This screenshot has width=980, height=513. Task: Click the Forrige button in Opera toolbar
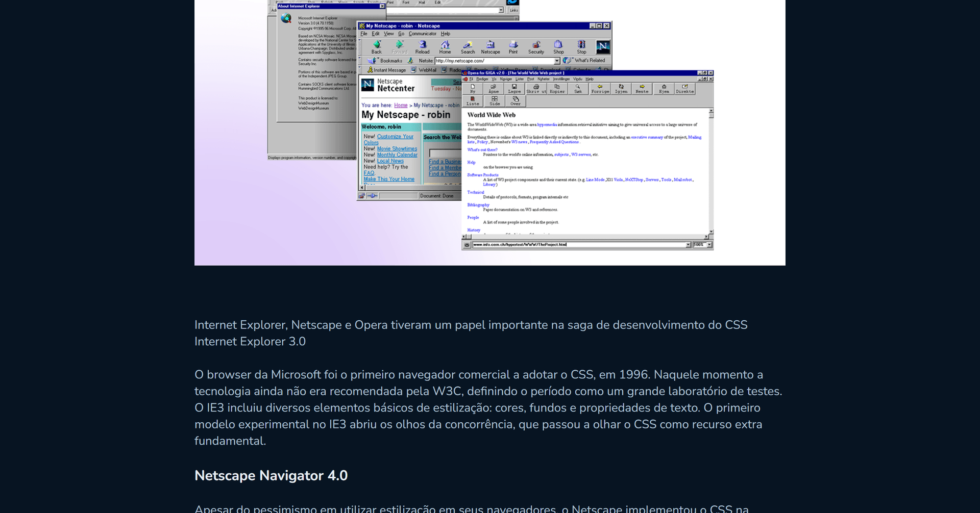click(x=600, y=89)
